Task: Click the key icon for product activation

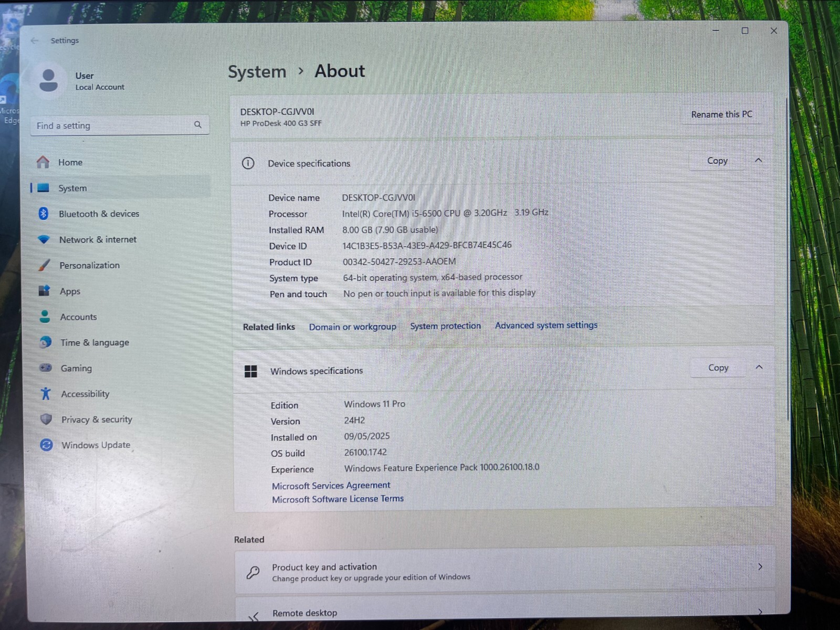Action: click(253, 572)
